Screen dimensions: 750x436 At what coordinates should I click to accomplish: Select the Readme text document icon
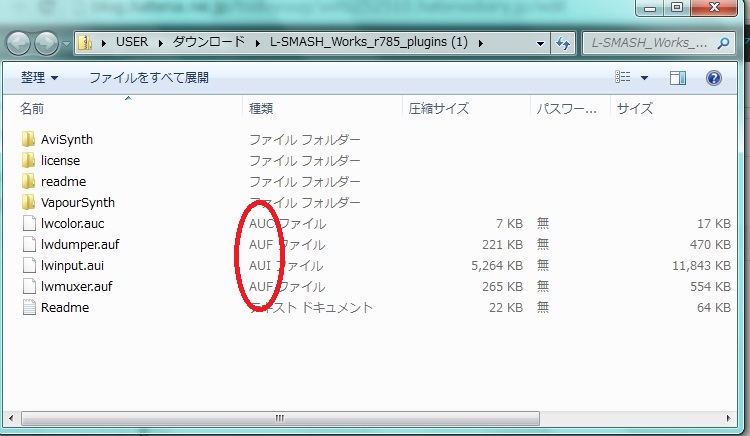(29, 307)
